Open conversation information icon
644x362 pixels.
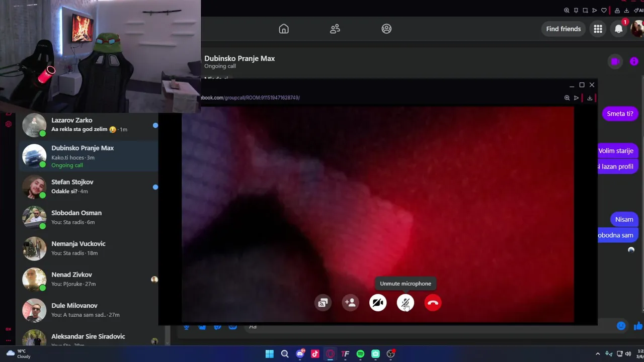(634, 61)
